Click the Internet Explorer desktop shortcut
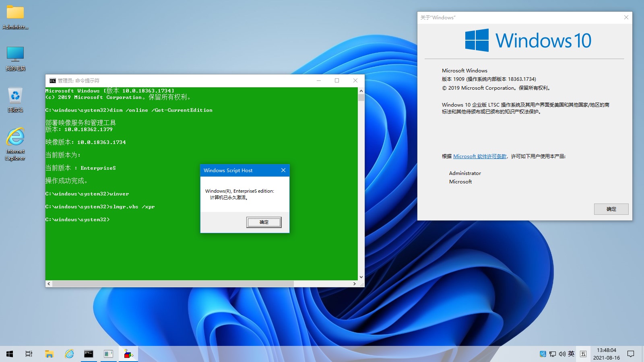This screenshot has width=644, height=362. click(15, 144)
